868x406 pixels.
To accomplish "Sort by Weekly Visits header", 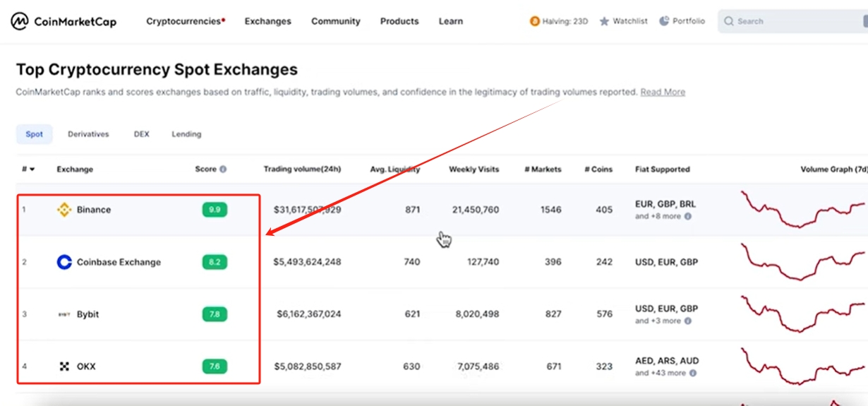I will click(474, 169).
